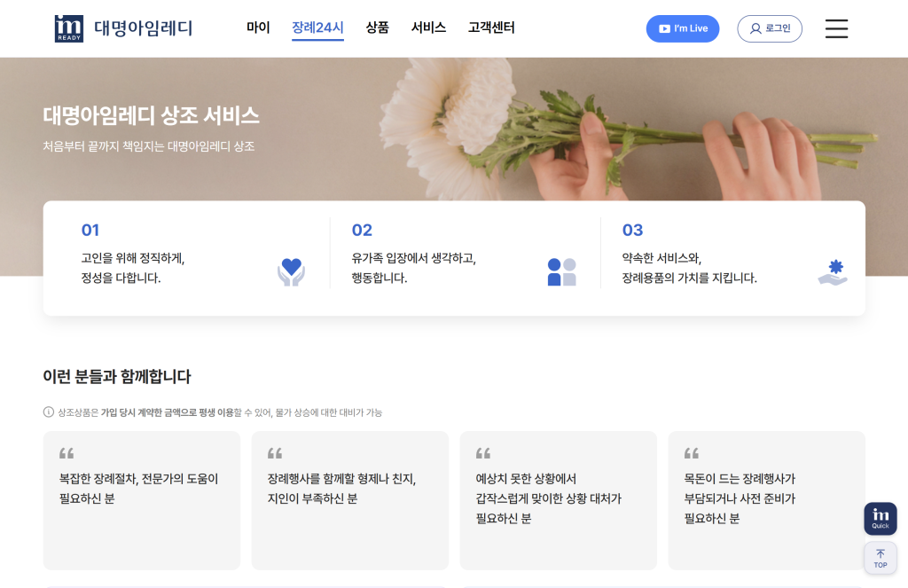Image resolution: width=908 pixels, height=588 pixels.
Task: Select the 목돈이 드는 장례행사가 card
Action: click(766, 500)
